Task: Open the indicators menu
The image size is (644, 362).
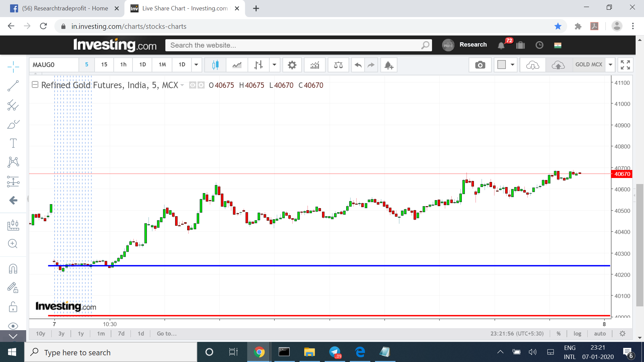Action: coord(315,65)
